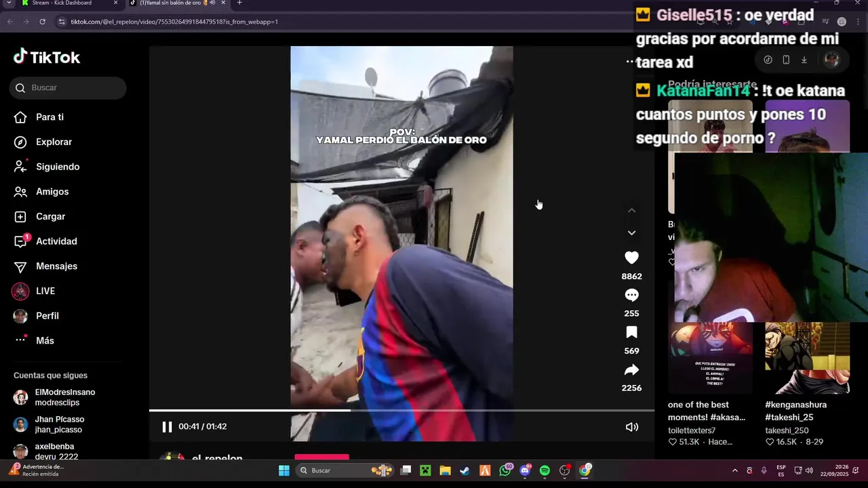Open the TikTok home logo
This screenshot has width=868, height=488.
(47, 58)
